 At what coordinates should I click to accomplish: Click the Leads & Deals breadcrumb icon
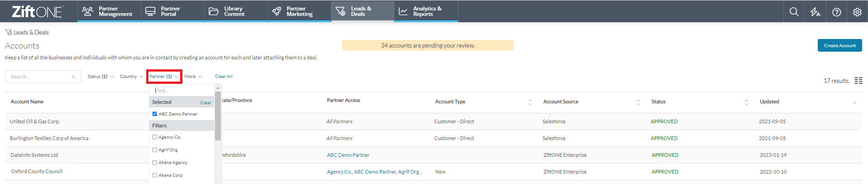click(x=9, y=32)
